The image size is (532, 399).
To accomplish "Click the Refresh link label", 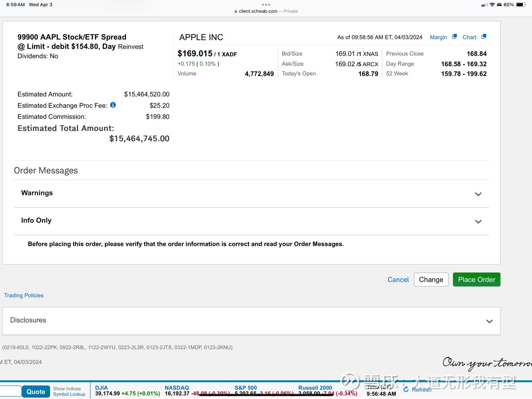I will point(422,390).
